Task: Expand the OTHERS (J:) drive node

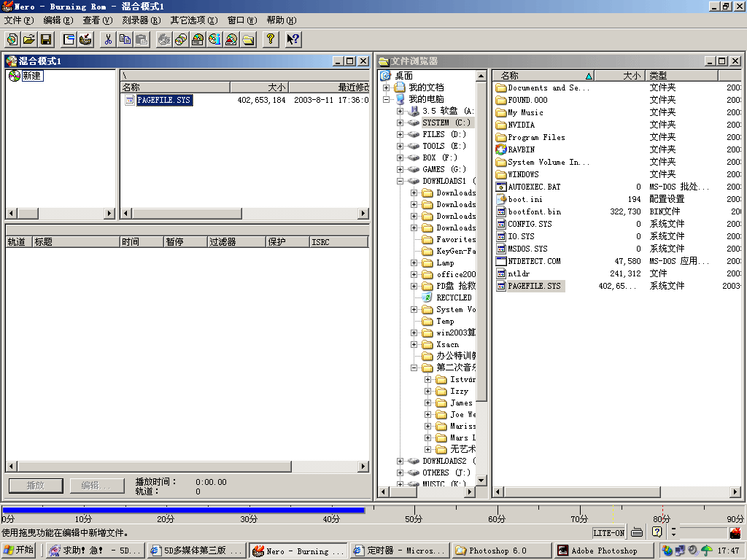Action: click(400, 472)
